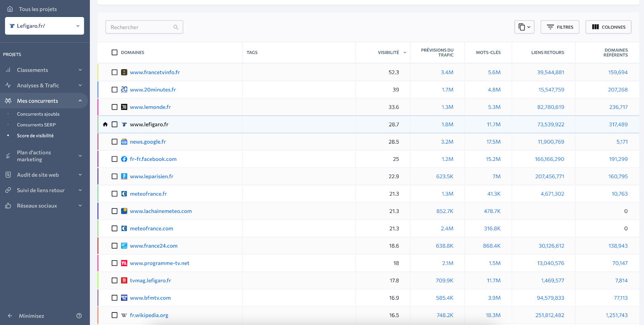Viewport: 644px width, 325px height.
Task: Click the COLONNES button
Action: click(608, 27)
